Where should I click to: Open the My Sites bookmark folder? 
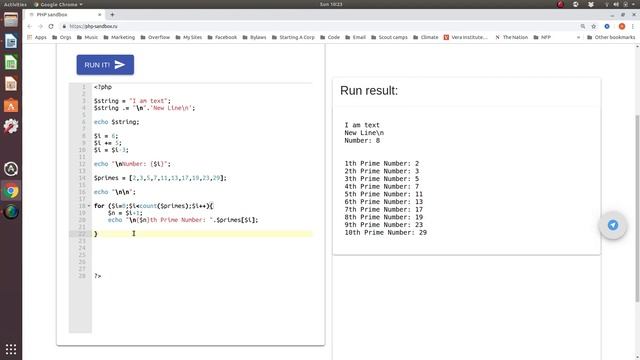(x=189, y=37)
